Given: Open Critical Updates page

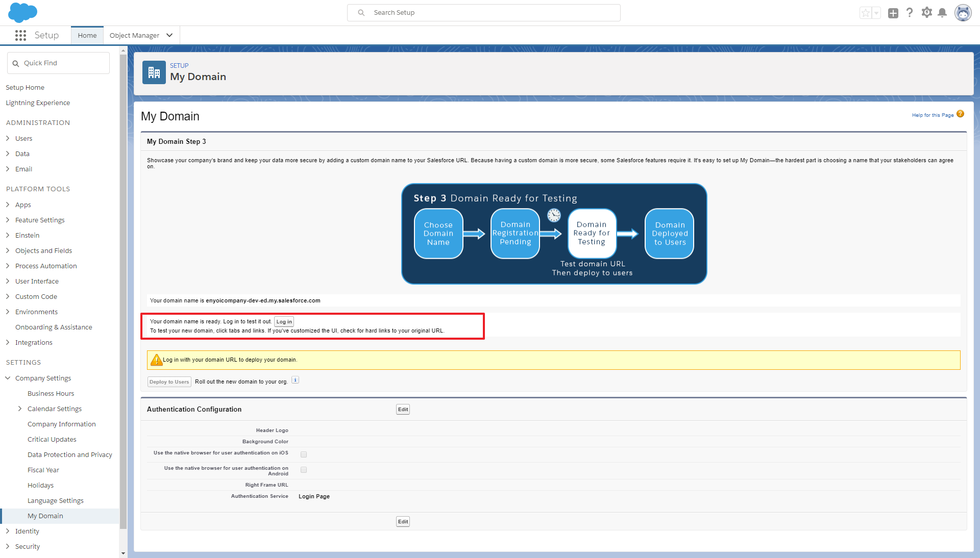Looking at the screenshot, I should [52, 439].
